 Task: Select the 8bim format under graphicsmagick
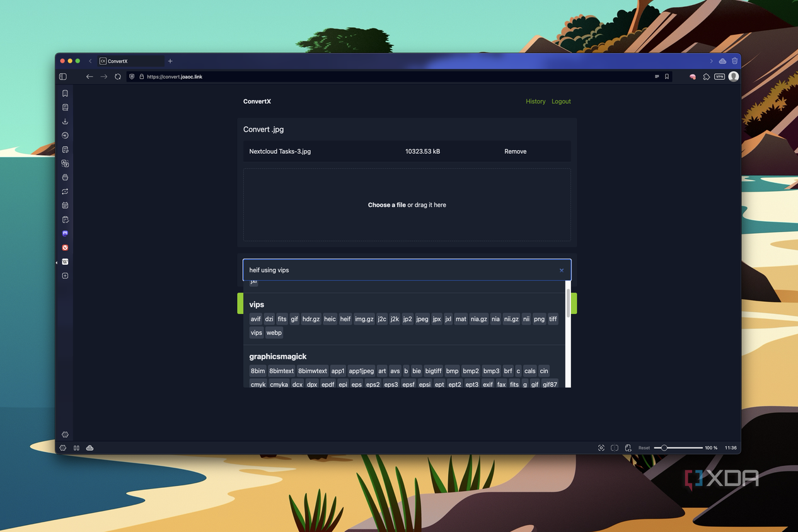point(258,371)
